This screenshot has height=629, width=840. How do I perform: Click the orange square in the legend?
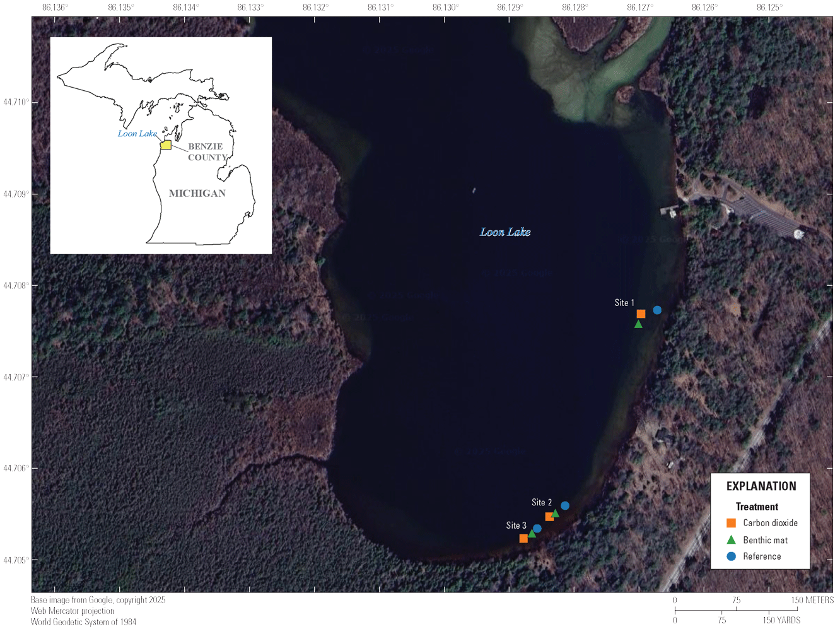(732, 523)
